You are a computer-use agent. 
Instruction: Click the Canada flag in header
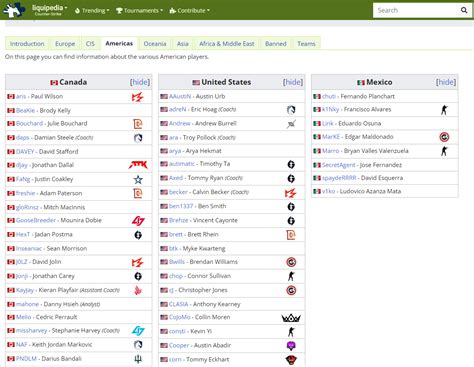tap(54, 82)
